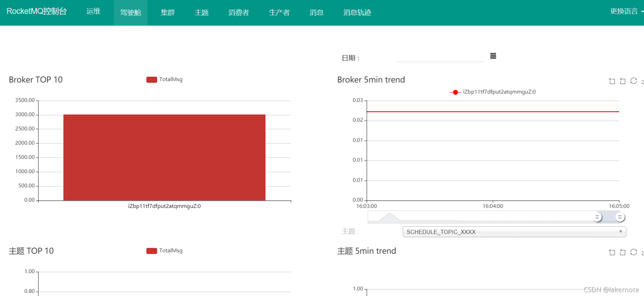This screenshot has width=644, height=296.
Task: Click the RocketMQ控制台 brand link
Action: tap(37, 11)
